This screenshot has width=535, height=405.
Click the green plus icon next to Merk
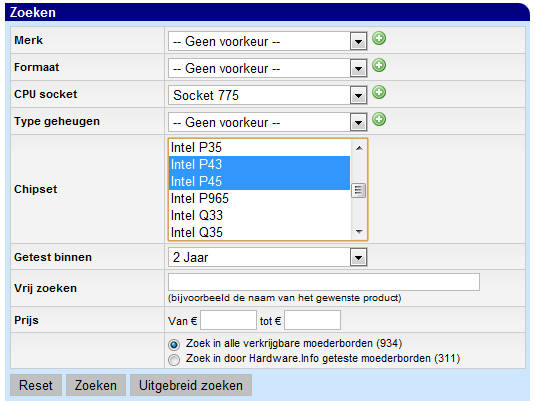[379, 38]
